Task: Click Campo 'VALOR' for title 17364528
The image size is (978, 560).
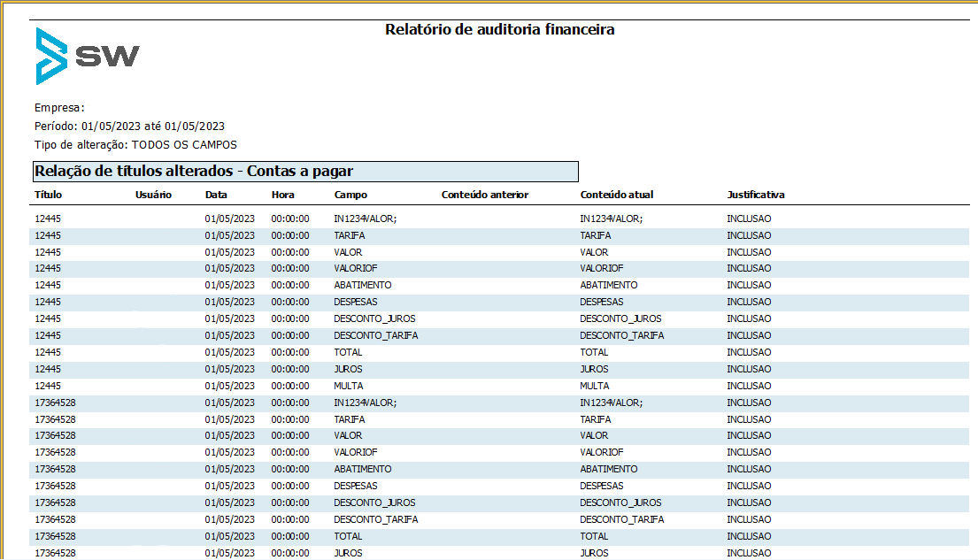Action: 348,435
